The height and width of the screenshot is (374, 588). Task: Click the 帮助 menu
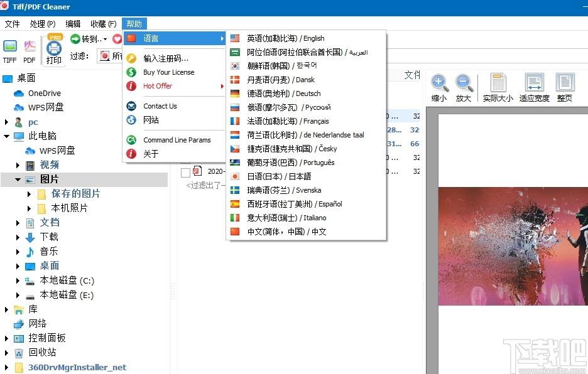(x=134, y=24)
